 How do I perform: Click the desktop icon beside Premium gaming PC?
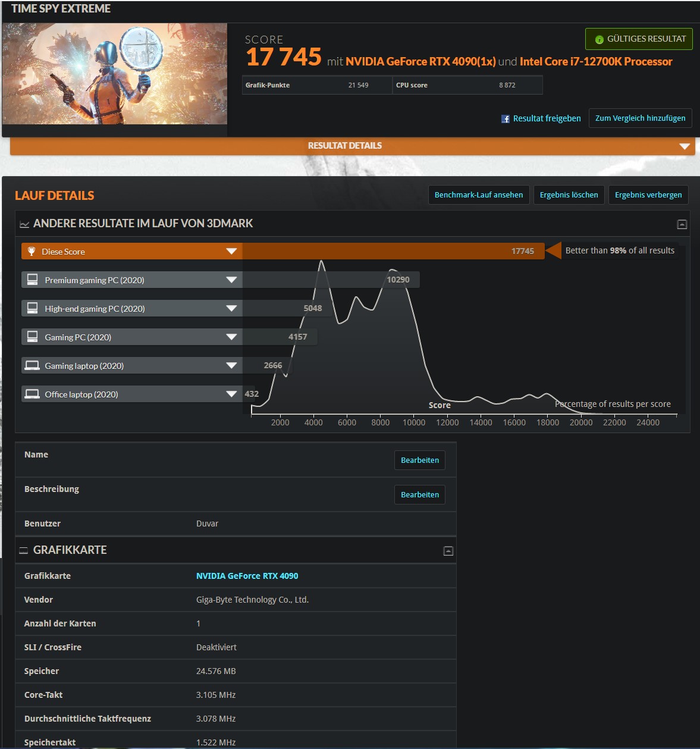[x=33, y=280]
